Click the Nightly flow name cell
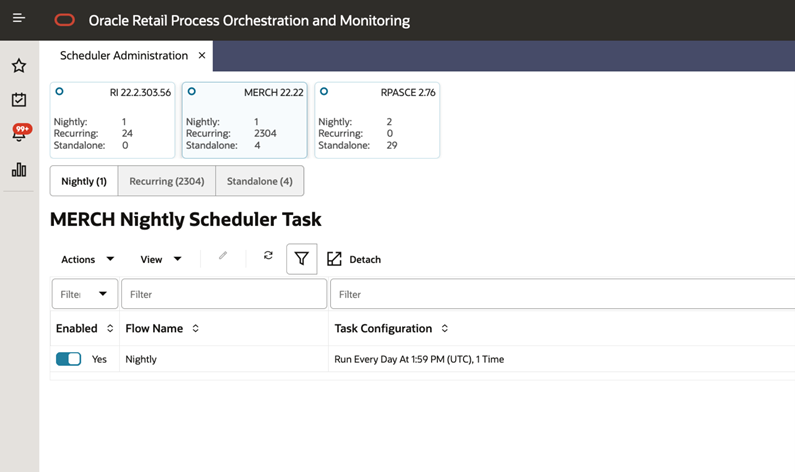 (141, 359)
